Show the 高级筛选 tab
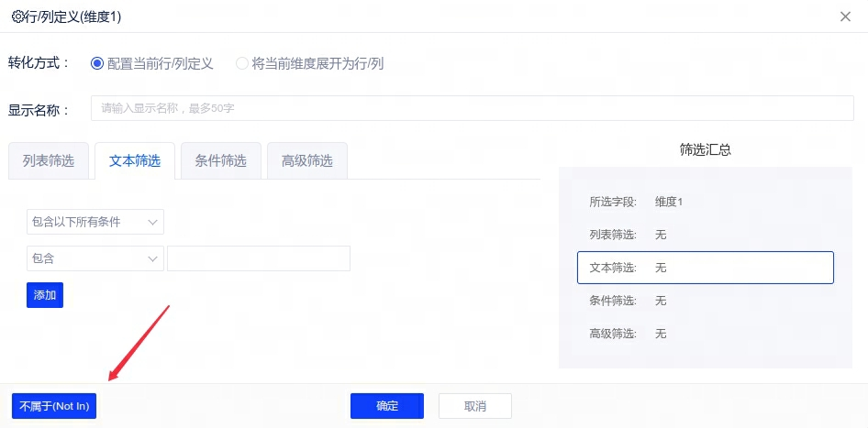868x428 pixels. click(306, 161)
